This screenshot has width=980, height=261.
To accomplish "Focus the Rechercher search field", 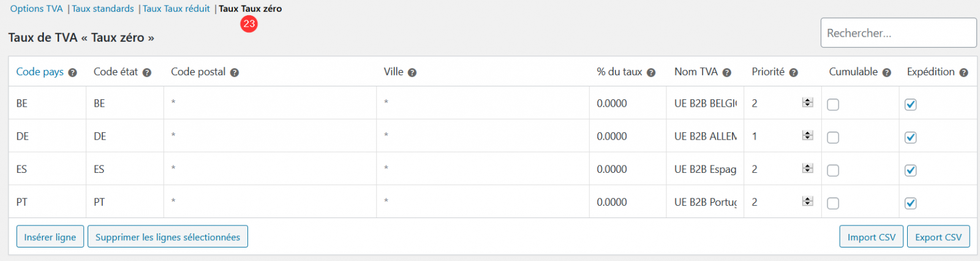I will [x=899, y=33].
